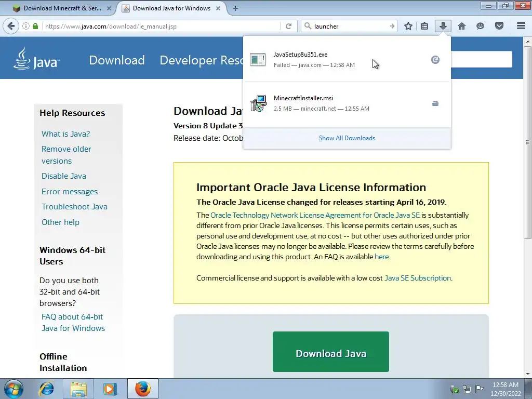Open Oracle Technology Network License Agreement link

315,215
